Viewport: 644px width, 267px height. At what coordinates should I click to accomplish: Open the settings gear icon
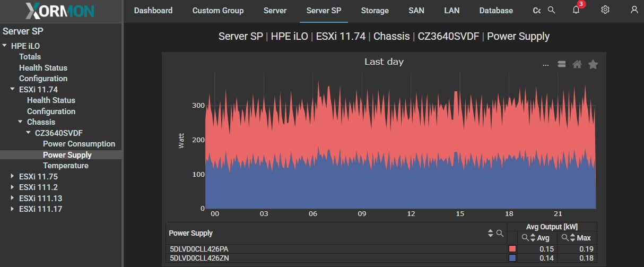point(605,10)
